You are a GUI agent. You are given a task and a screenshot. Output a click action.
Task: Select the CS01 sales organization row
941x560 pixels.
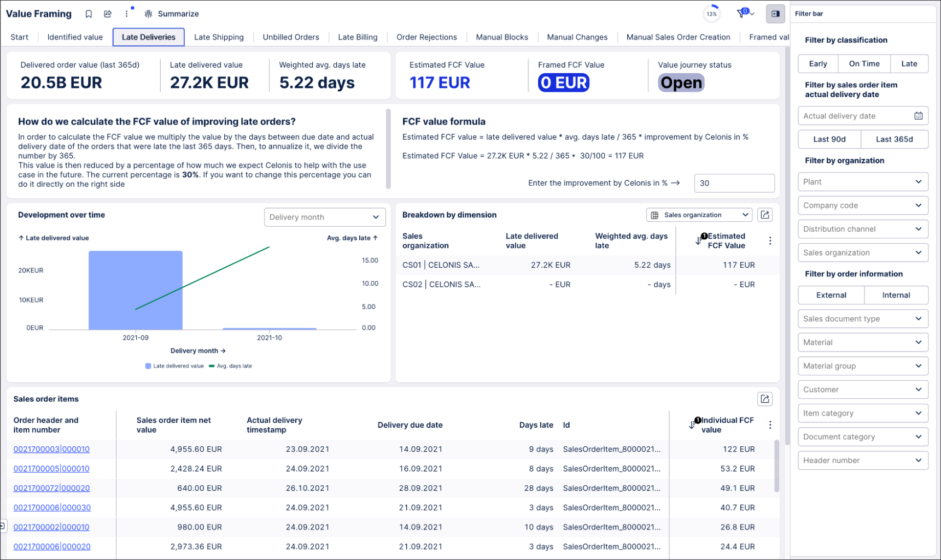587,265
